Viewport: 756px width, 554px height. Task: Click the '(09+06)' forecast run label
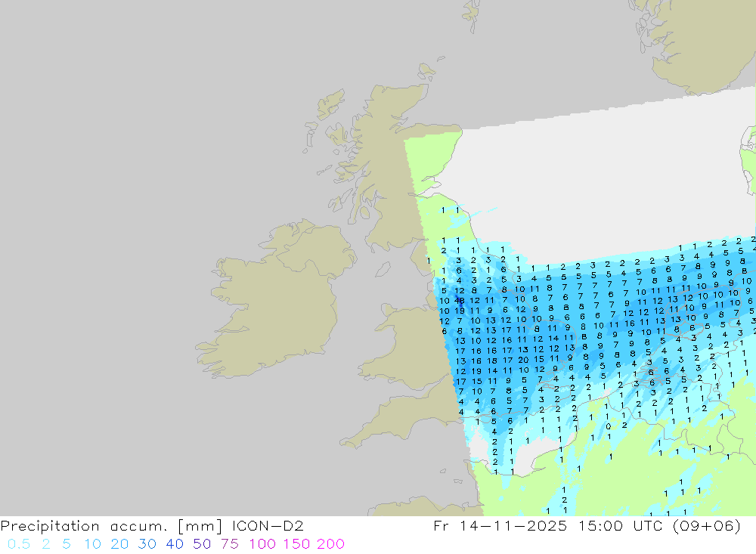point(707,525)
